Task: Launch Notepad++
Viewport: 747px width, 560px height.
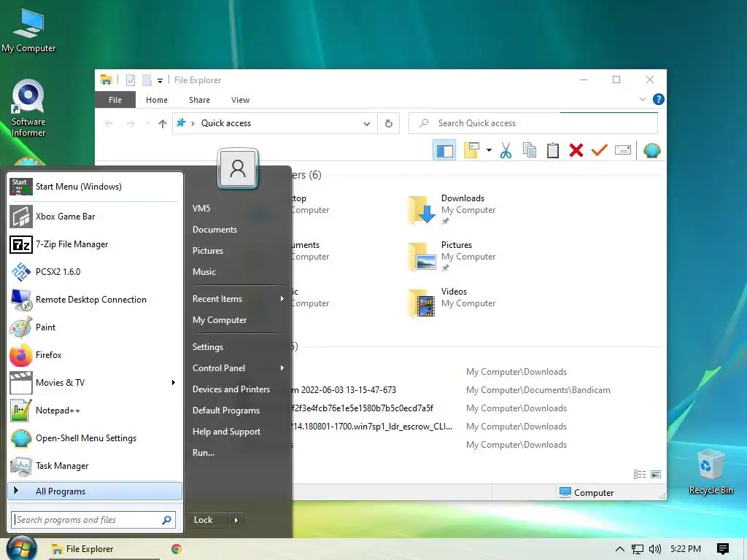Action: tap(95, 411)
